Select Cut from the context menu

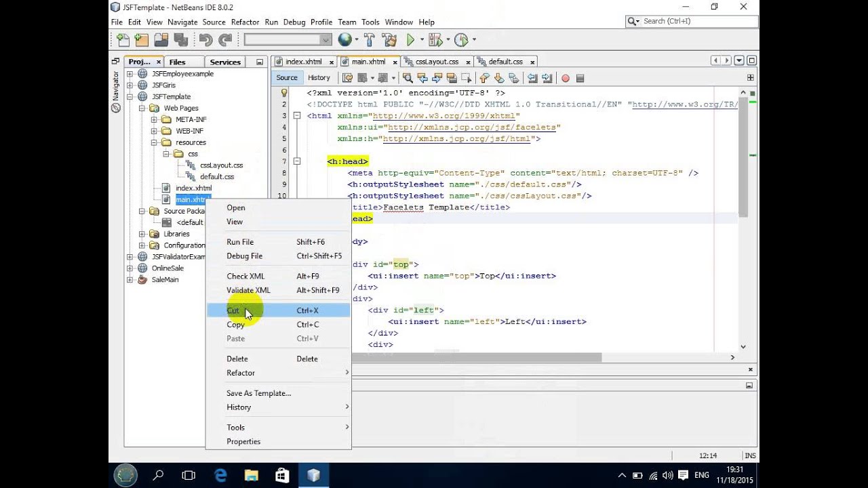tap(279, 310)
